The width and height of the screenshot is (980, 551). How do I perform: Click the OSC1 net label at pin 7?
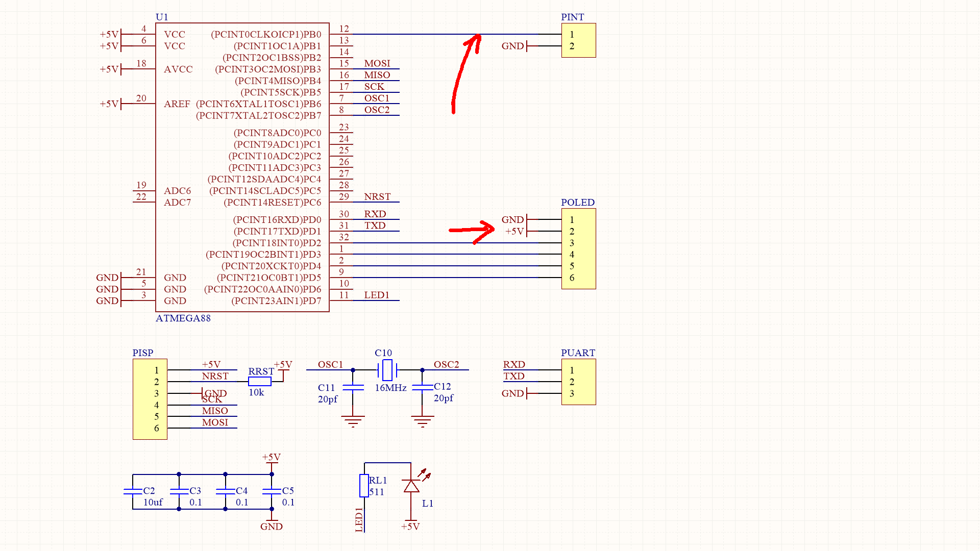pyautogui.click(x=377, y=98)
